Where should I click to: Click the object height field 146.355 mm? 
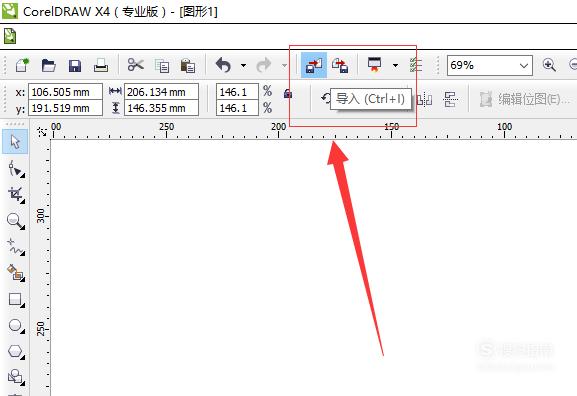click(161, 108)
